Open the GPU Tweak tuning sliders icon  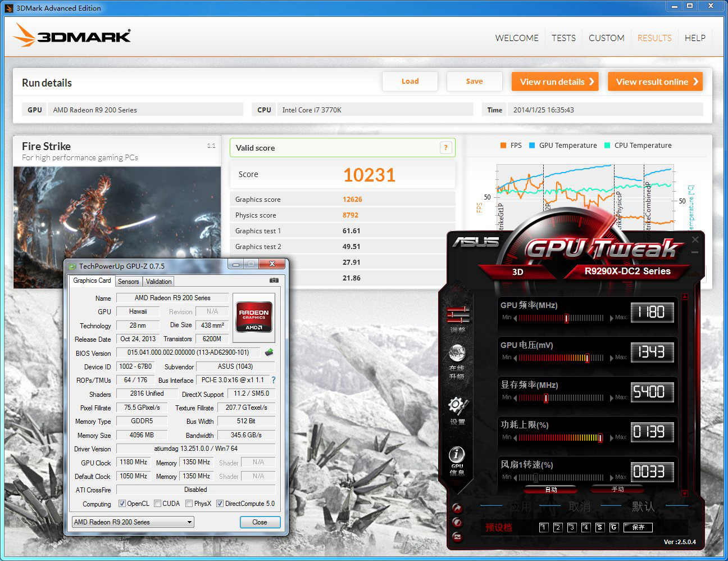coord(458,315)
